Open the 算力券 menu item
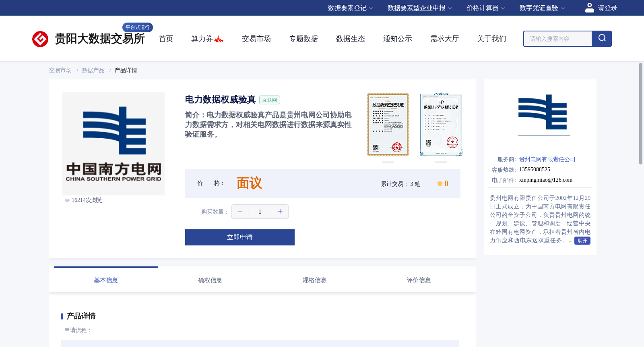 point(202,39)
